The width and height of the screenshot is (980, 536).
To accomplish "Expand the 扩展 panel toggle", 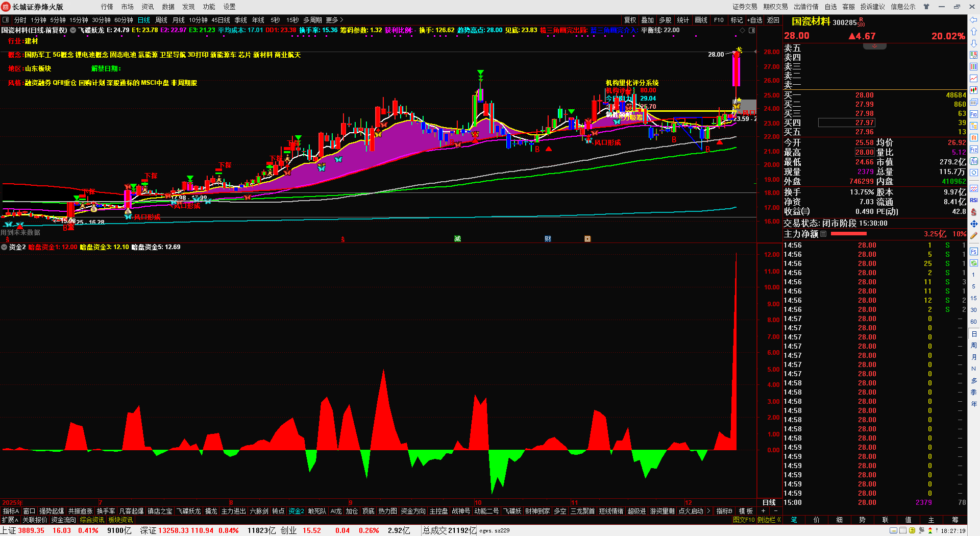I will pos(10,520).
